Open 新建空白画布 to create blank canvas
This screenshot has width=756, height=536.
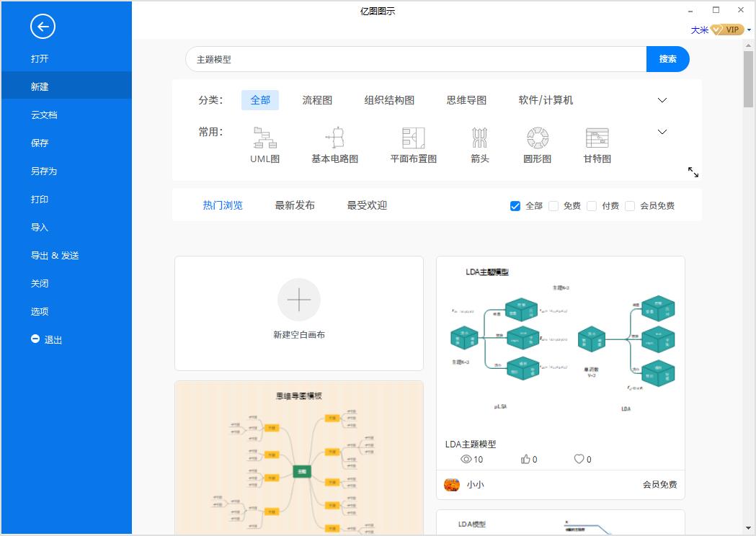tap(299, 313)
